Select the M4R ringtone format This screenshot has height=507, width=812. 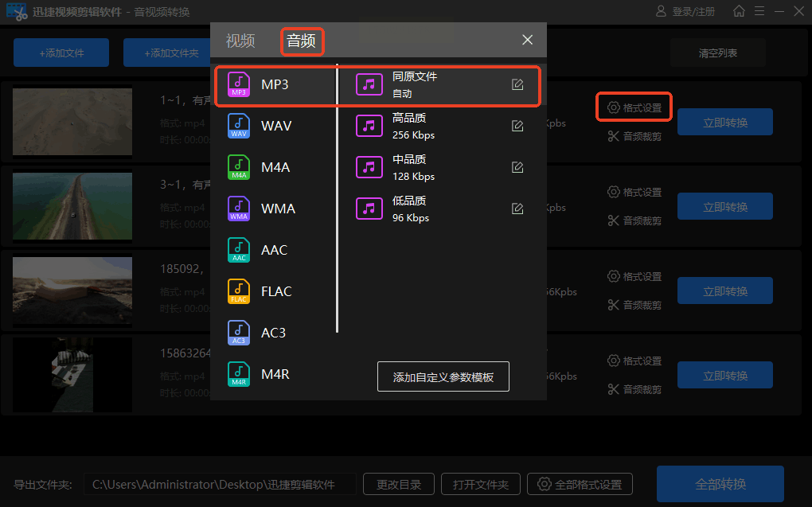275,374
